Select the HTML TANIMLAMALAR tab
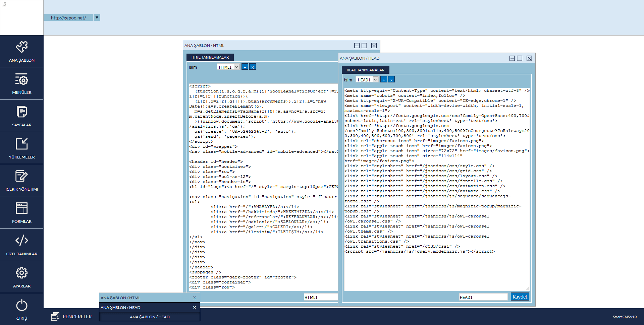Image resolution: width=644 pixels, height=325 pixels. pyautogui.click(x=210, y=57)
